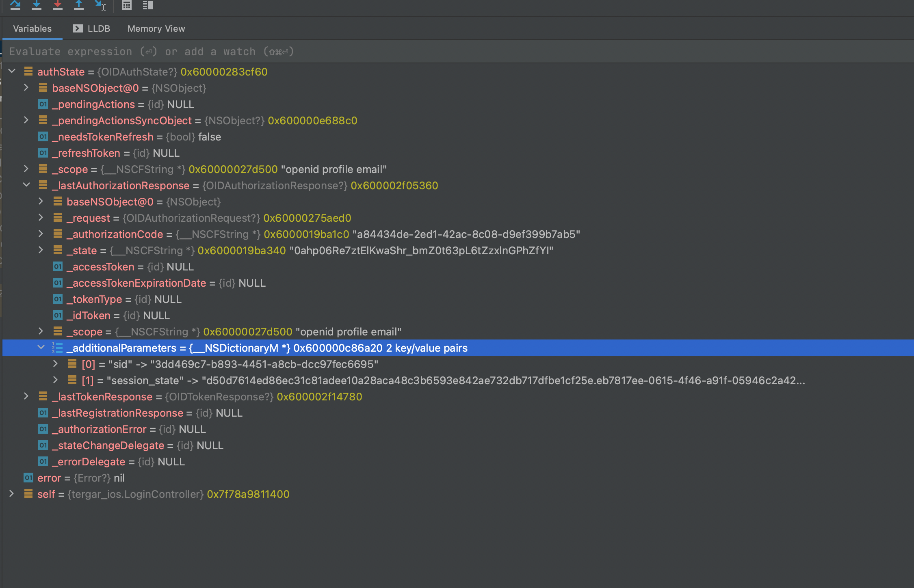
Task: Expand the _lastTokenResponse node
Action: point(26,396)
